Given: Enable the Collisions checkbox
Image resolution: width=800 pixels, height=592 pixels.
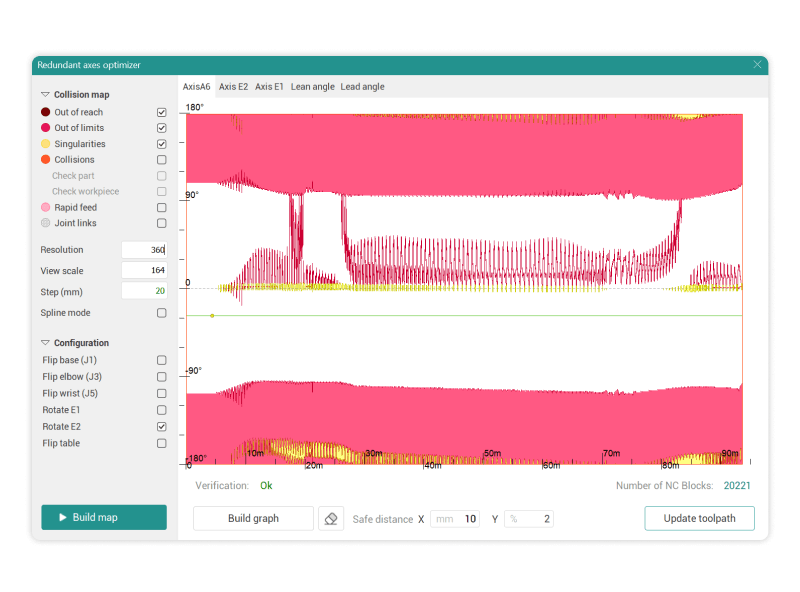Looking at the screenshot, I should point(162,160).
